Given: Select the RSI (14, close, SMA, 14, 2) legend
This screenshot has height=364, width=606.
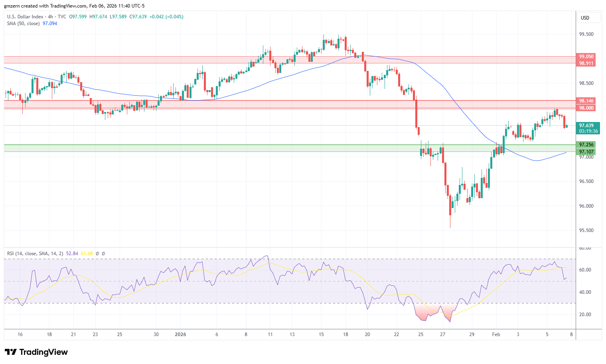Looking at the screenshot, I should [x=35, y=254].
